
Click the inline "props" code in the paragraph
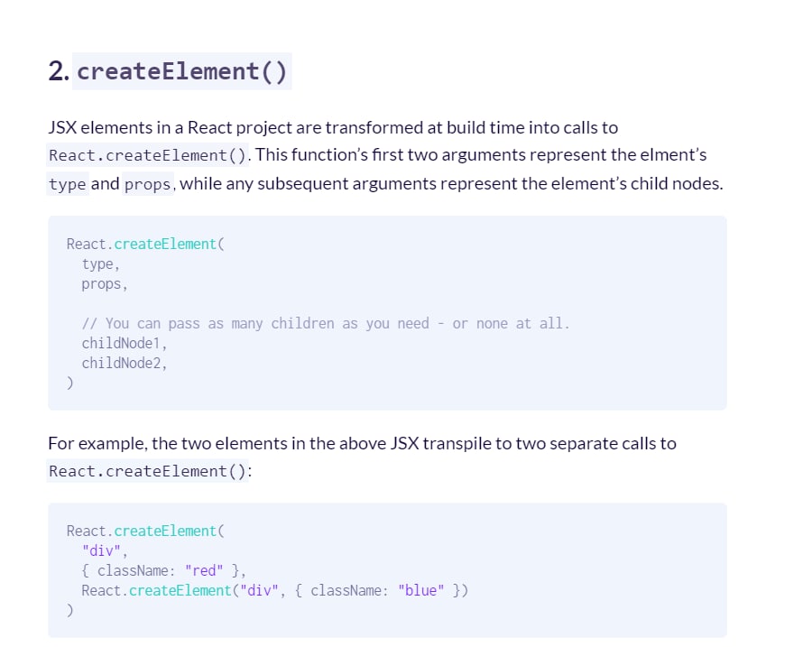[x=146, y=184]
